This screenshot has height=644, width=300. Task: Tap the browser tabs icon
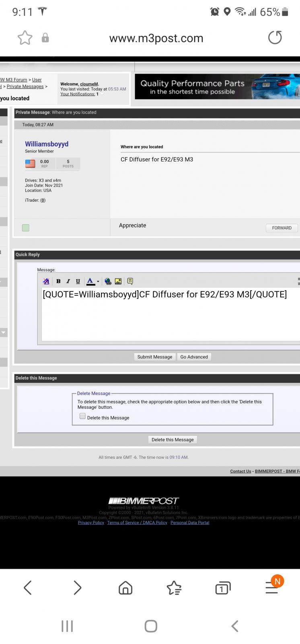tap(223, 588)
